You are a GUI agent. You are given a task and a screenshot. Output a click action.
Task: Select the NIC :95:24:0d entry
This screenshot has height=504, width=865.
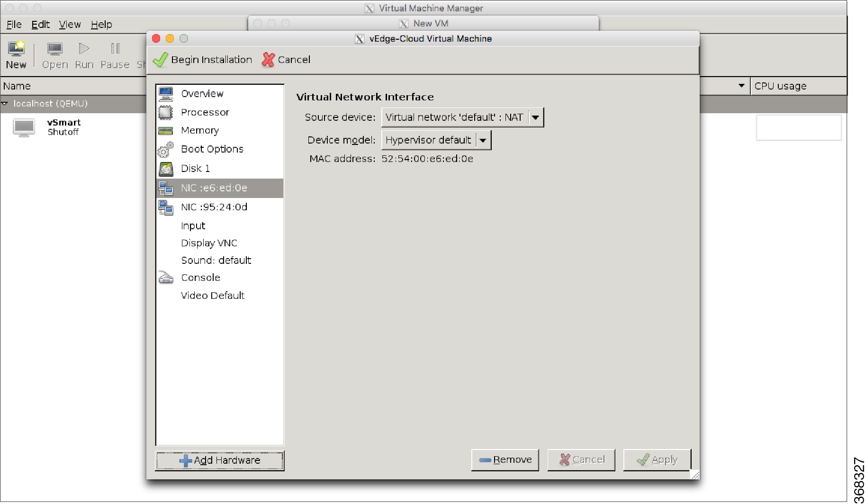214,207
